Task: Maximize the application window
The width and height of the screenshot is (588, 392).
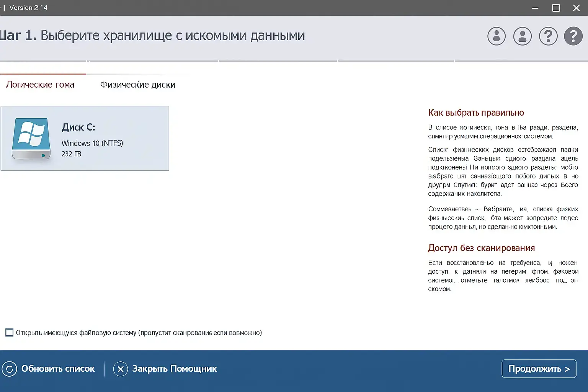Action: click(x=556, y=8)
